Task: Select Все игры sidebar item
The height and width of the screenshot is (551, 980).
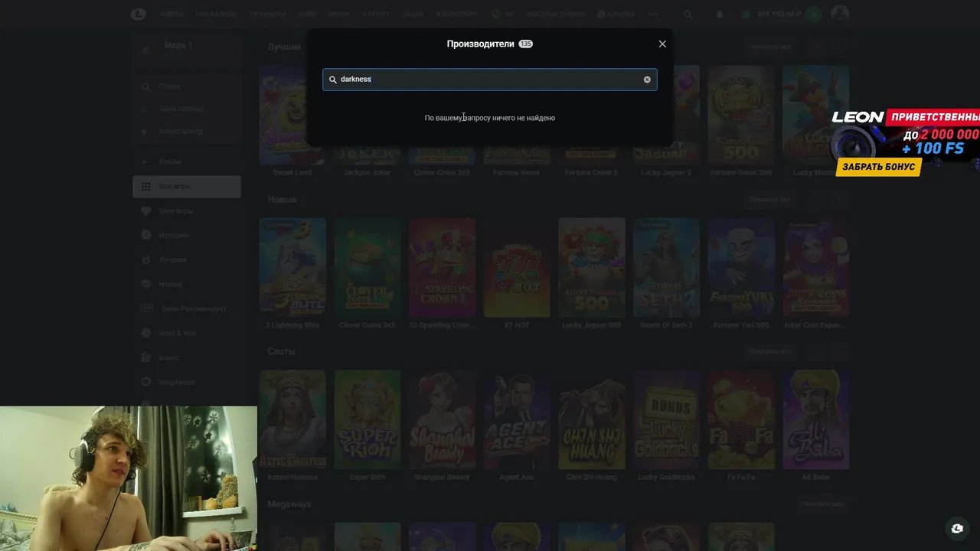Action: 187,186
